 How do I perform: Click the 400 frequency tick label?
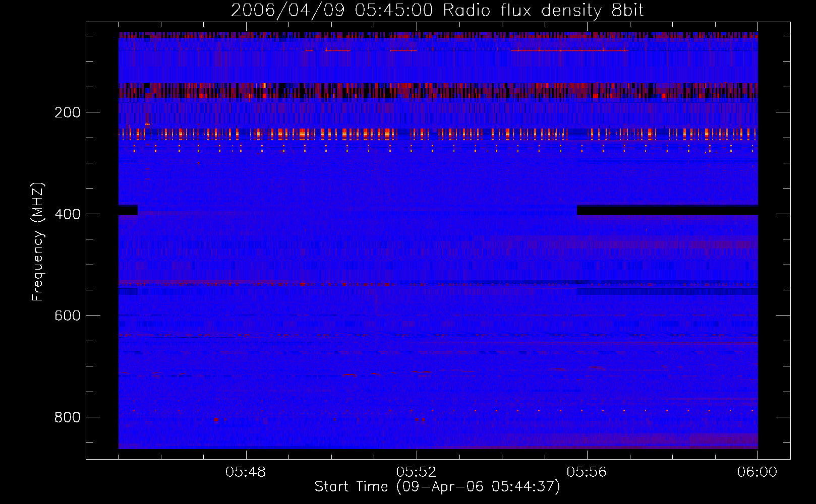pyautogui.click(x=68, y=214)
